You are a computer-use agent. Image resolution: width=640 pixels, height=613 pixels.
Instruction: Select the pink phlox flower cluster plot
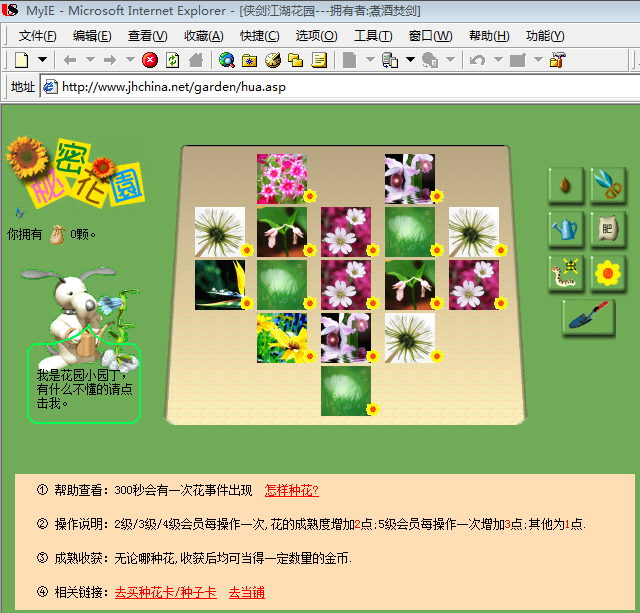point(282,178)
